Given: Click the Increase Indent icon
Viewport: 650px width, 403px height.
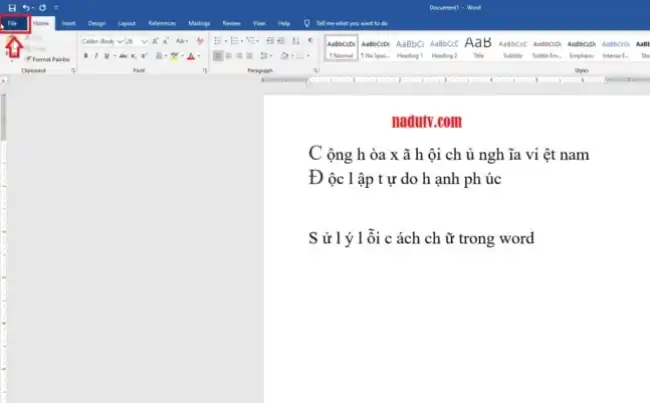Looking at the screenshot, I should pyautogui.click(x=281, y=41).
